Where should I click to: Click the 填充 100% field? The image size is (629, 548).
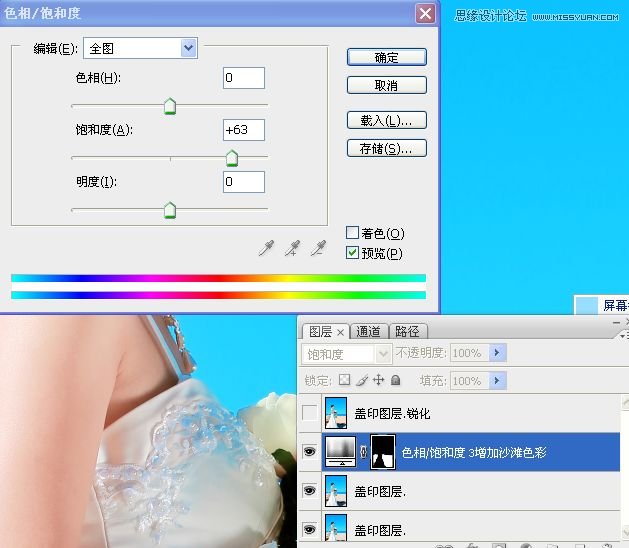[x=470, y=380]
